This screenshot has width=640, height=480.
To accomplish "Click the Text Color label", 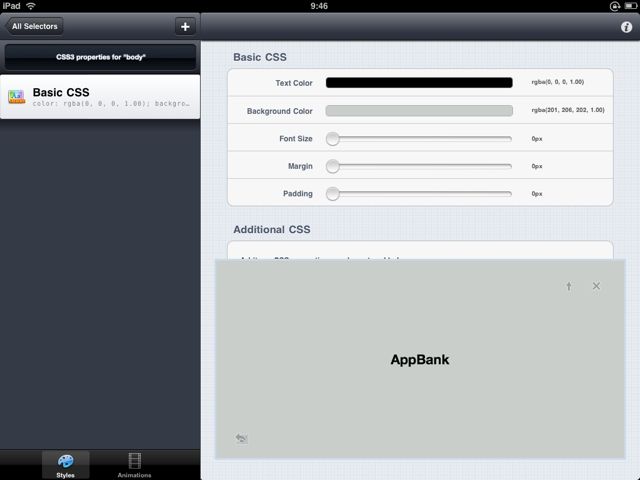I will coord(294,83).
